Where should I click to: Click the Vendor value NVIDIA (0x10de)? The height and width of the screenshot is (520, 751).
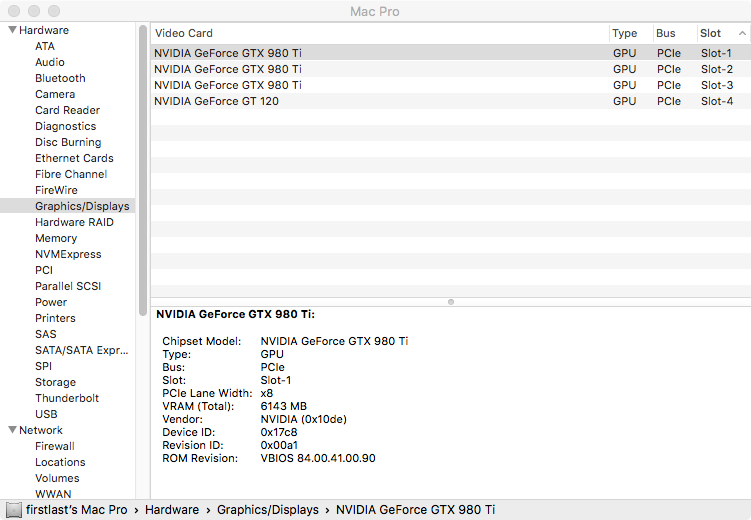click(304, 419)
